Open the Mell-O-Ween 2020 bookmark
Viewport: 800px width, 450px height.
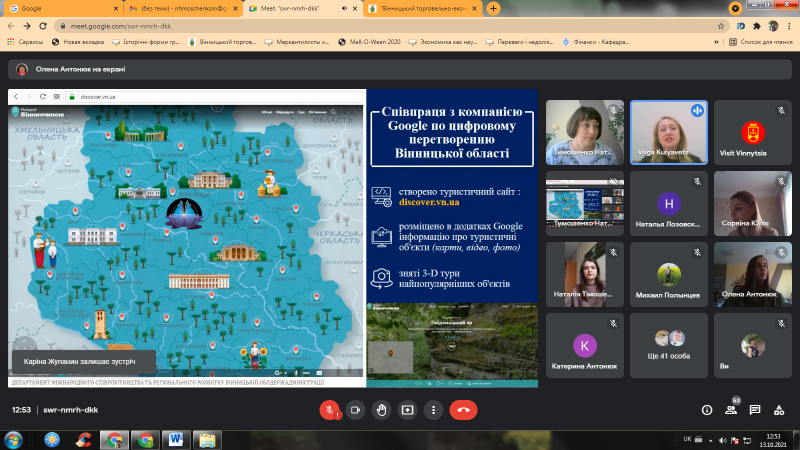click(x=369, y=42)
